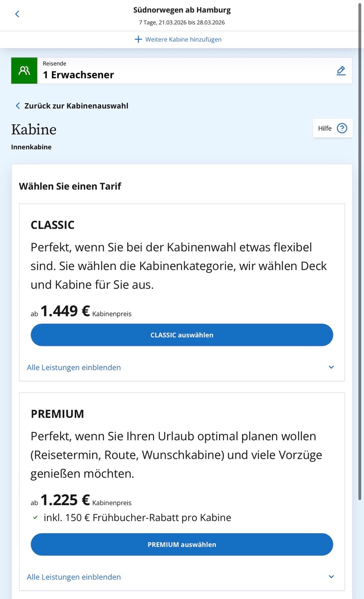
Task: Open help via the question mark icon
Action: pyautogui.click(x=342, y=128)
